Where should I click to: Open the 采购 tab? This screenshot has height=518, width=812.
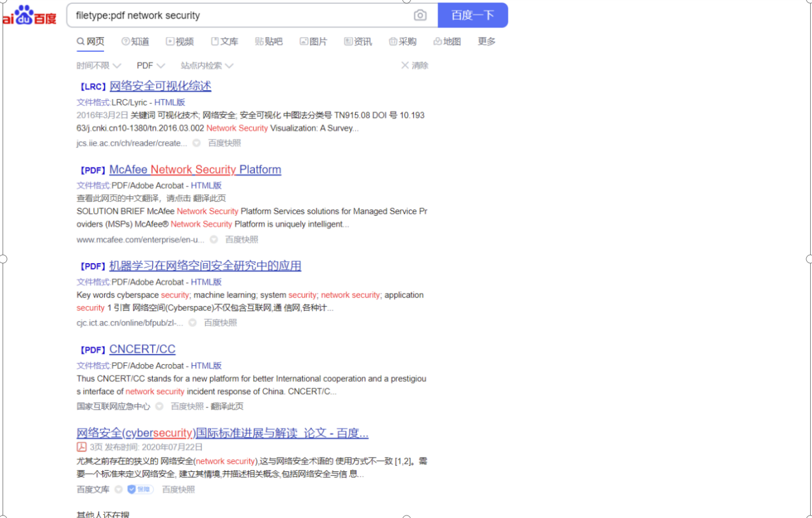pos(402,42)
